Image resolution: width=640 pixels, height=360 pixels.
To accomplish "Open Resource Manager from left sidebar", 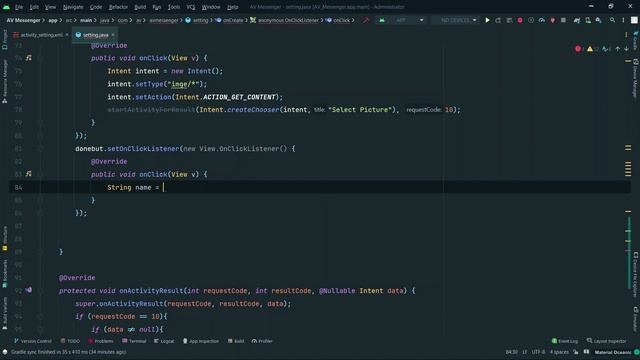I will pyautogui.click(x=4, y=81).
